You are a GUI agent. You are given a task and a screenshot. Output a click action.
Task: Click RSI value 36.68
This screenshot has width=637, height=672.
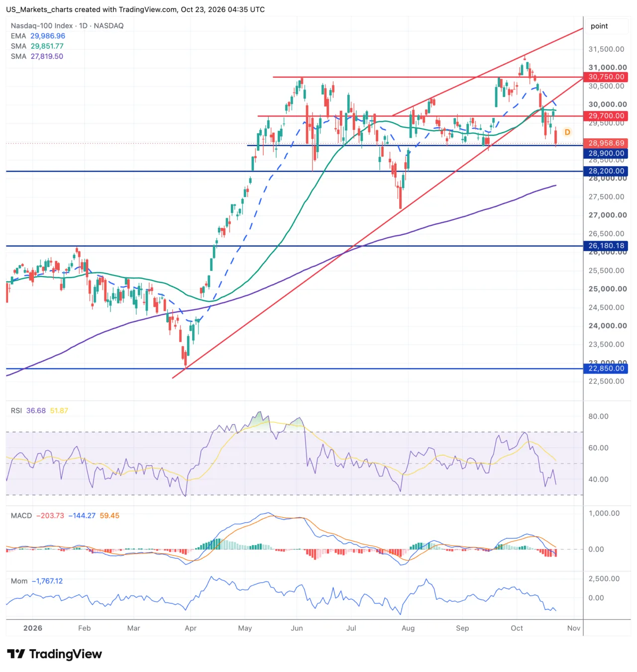point(36,411)
